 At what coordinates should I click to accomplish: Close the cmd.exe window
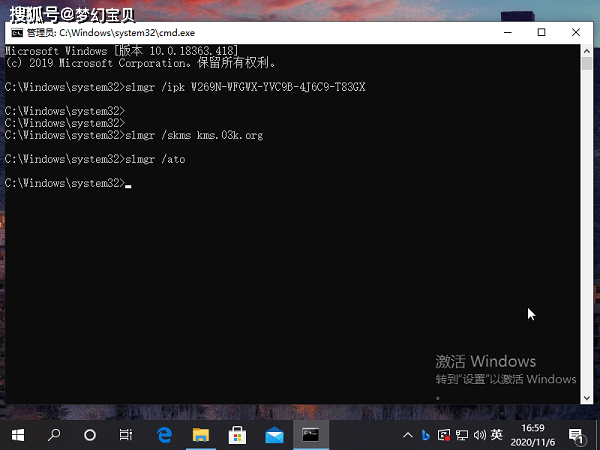(576, 33)
